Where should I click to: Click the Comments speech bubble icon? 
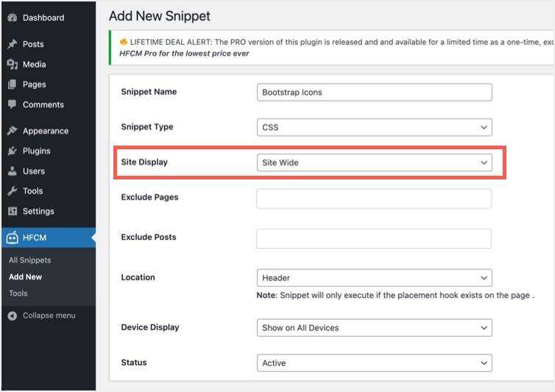pyautogui.click(x=13, y=104)
